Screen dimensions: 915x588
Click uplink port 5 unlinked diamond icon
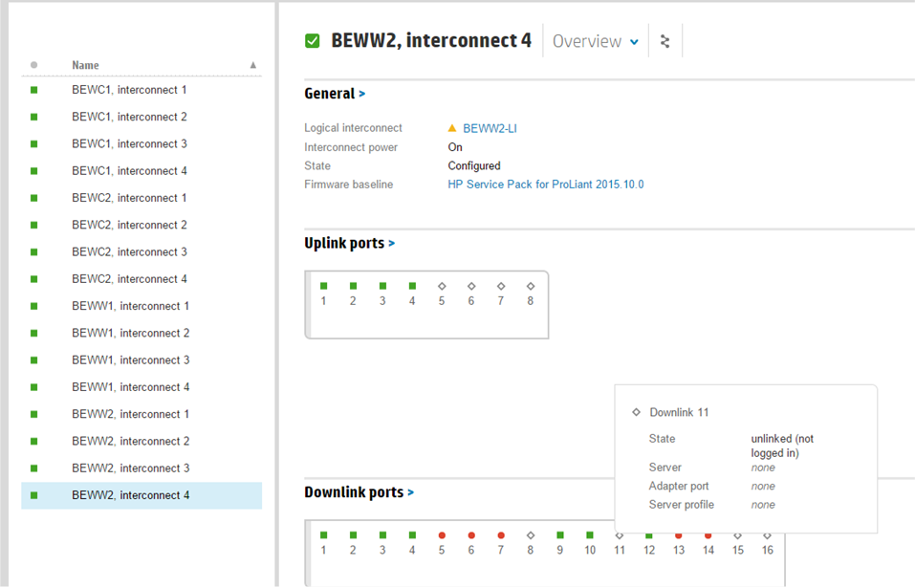[x=442, y=286]
